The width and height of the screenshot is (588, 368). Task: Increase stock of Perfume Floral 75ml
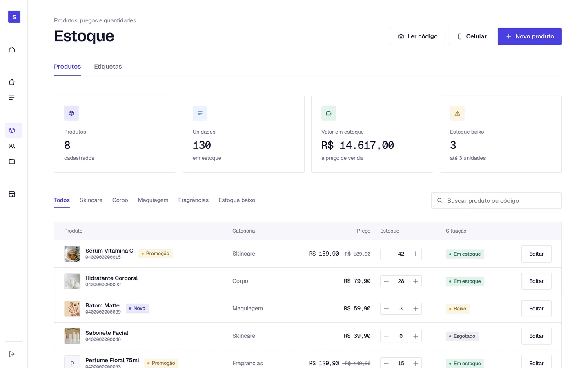tap(416, 364)
